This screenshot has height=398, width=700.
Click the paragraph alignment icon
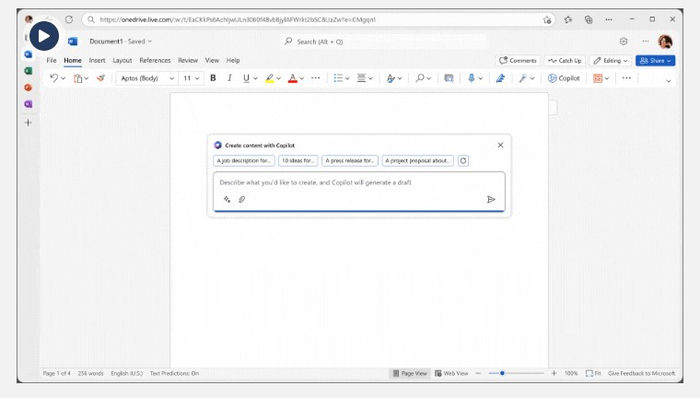361,78
